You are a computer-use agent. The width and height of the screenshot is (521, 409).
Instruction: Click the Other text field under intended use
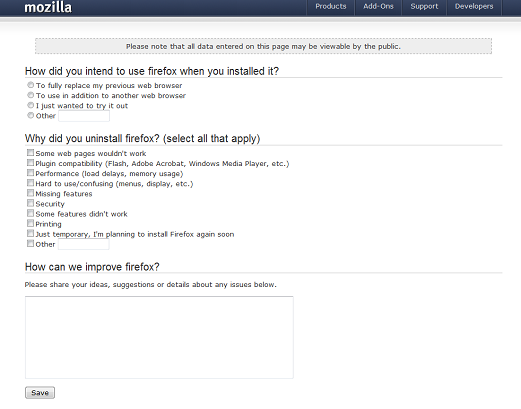point(84,116)
